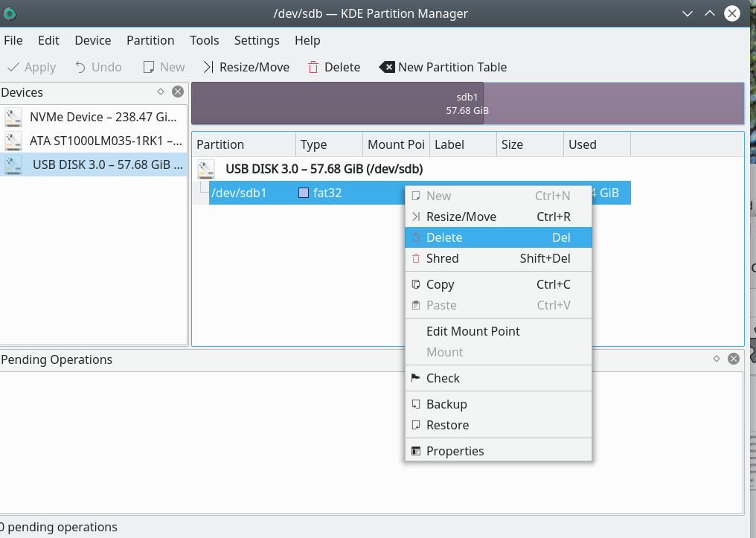Select the NVMe Device drive icon
This screenshot has height=538, width=756.
[14, 117]
